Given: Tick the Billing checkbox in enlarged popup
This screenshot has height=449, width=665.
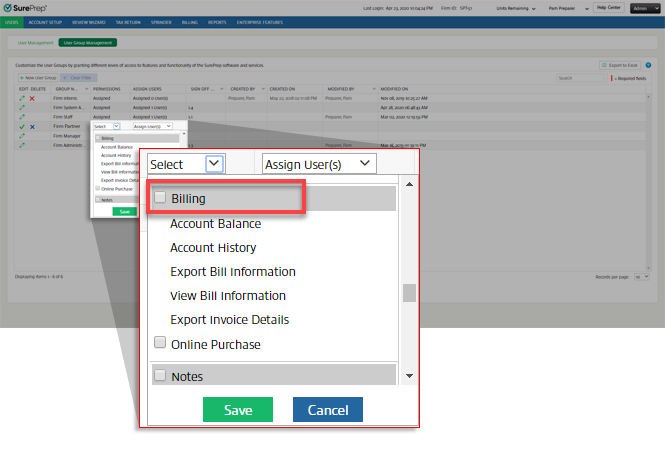Looking at the screenshot, I should [x=160, y=198].
